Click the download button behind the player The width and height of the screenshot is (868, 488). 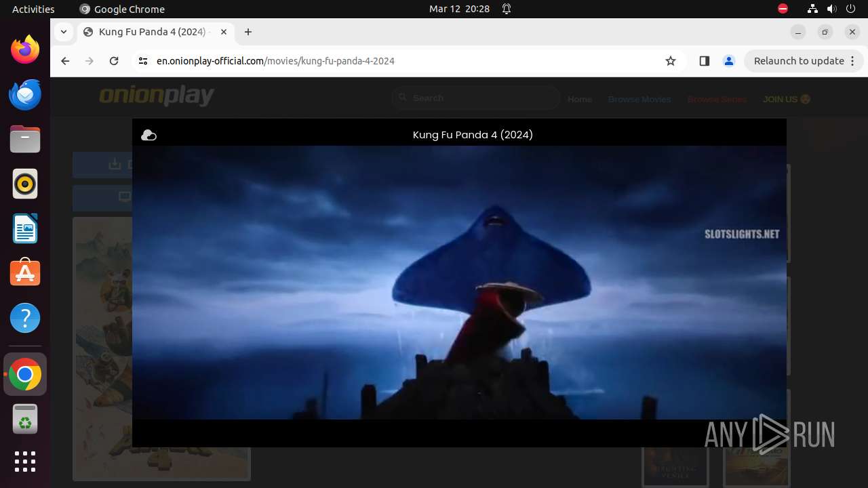pyautogui.click(x=102, y=164)
